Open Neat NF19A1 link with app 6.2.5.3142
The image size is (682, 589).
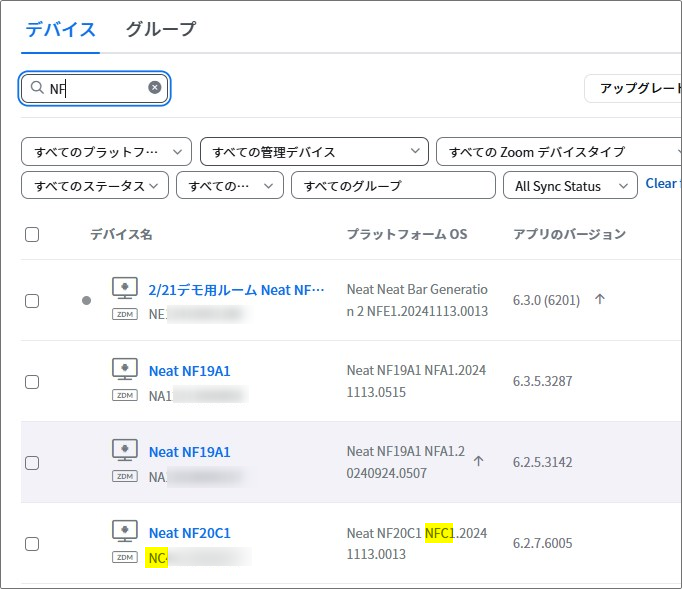190,452
